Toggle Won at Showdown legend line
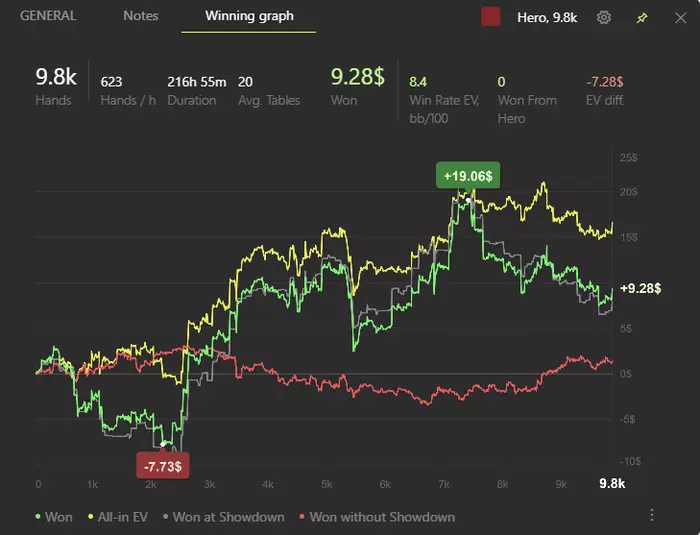700x535 pixels. pos(224,517)
